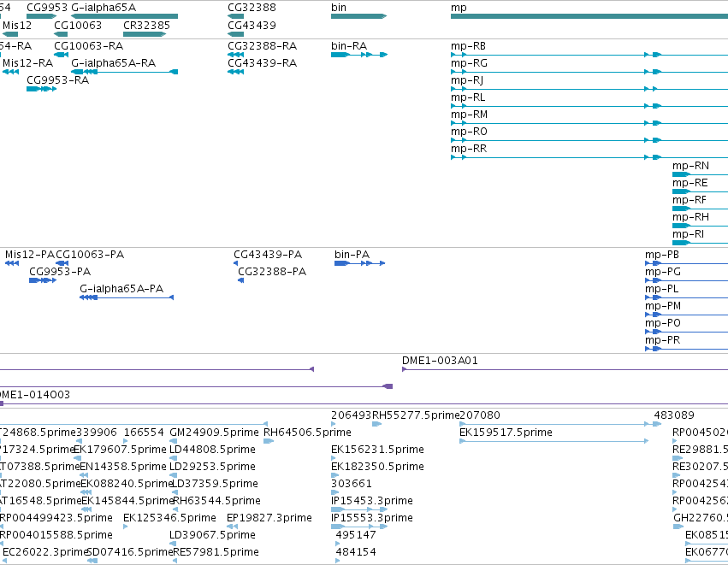Screen dimensions: 728x565
Task: Click the Mis12 gene label
Action: tap(17, 26)
